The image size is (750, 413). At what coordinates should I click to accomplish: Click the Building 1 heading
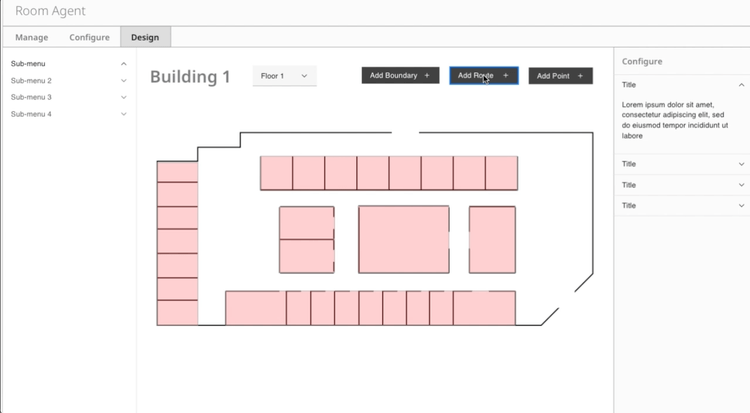click(x=190, y=77)
